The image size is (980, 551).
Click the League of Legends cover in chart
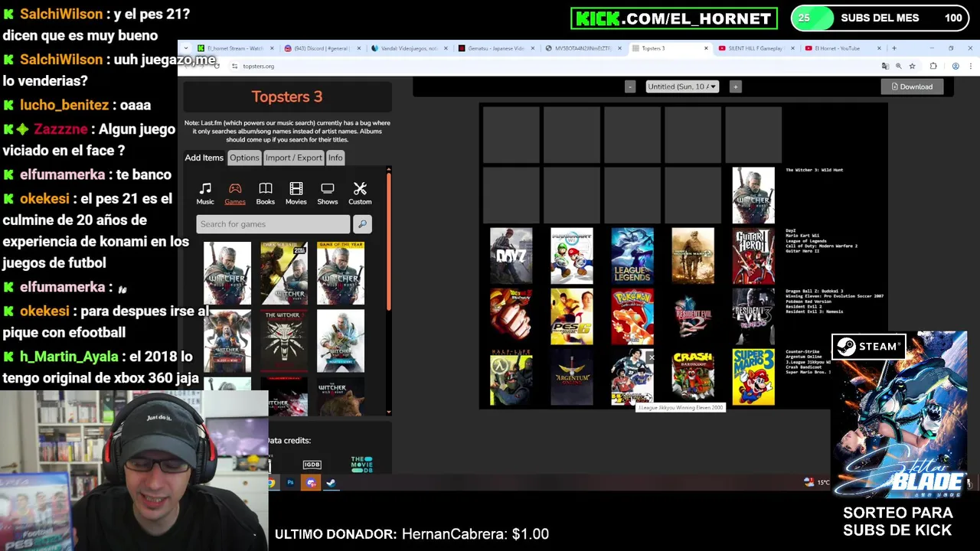pos(632,256)
